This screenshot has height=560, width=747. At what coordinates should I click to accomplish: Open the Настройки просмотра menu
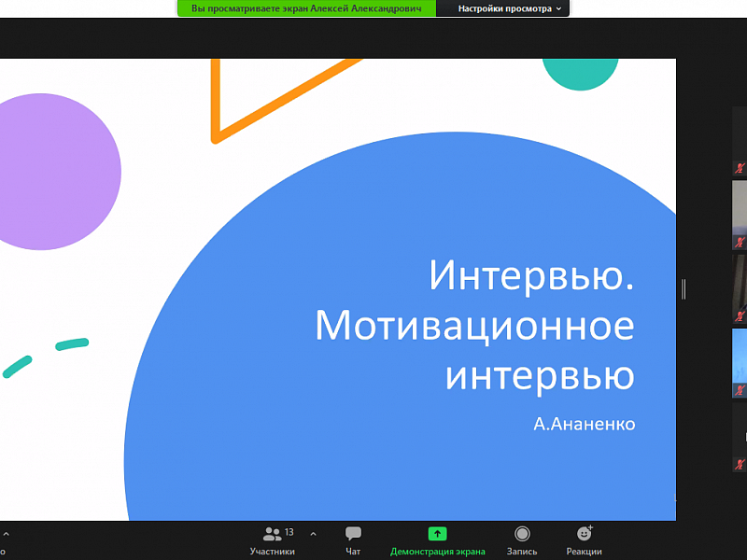click(505, 8)
